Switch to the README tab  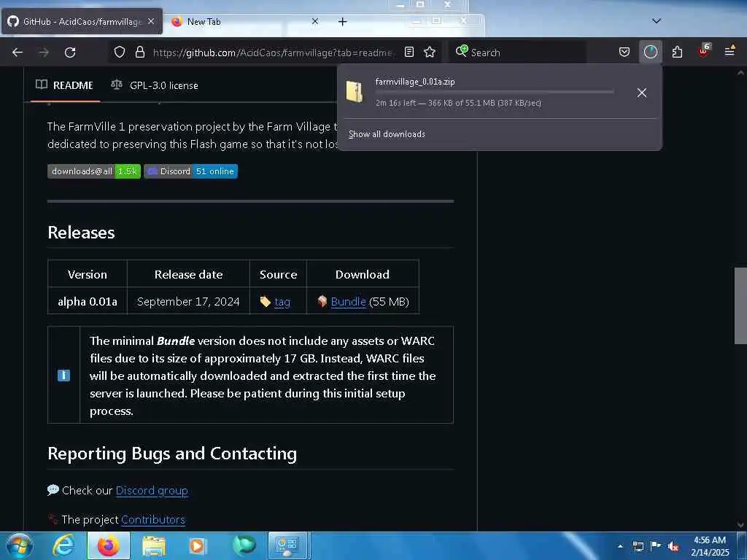[x=64, y=85]
